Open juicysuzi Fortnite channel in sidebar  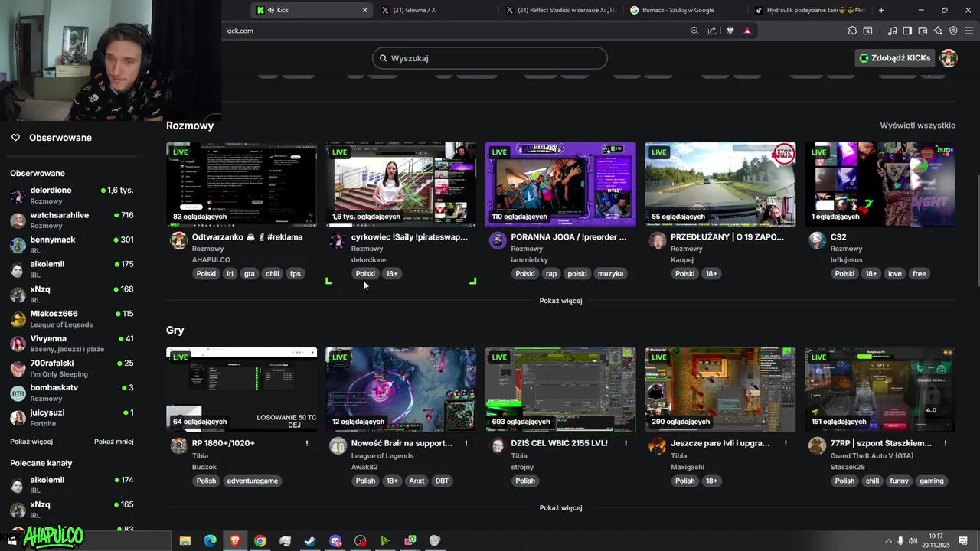[x=72, y=417]
